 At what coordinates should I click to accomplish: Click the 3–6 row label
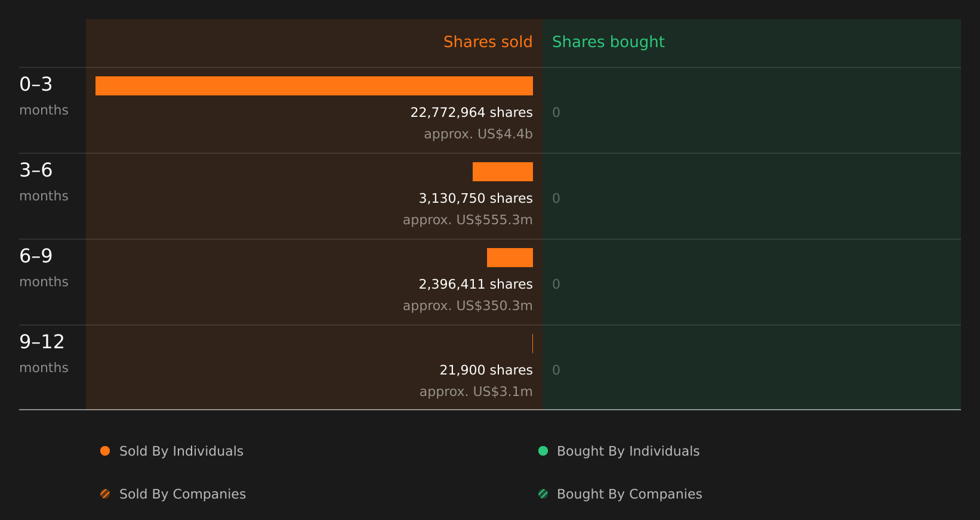click(36, 171)
